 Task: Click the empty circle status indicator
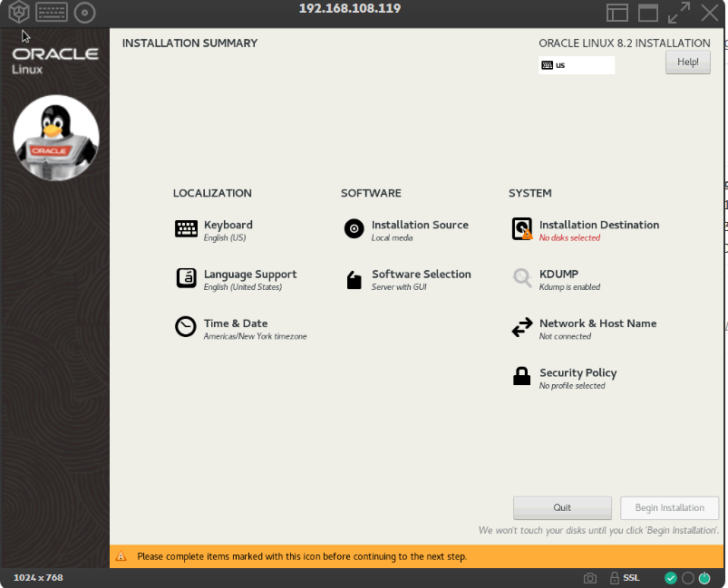coord(688,578)
